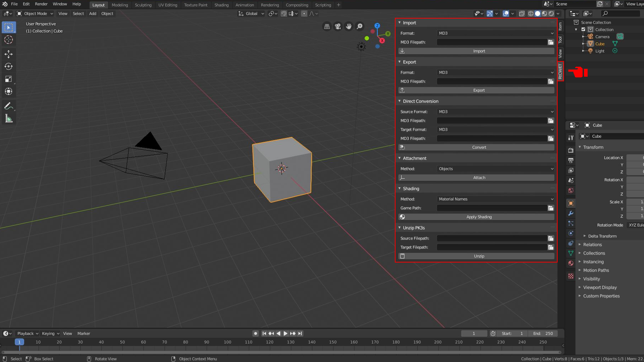Open the Export Format dropdown
644x362 pixels.
coord(496,72)
